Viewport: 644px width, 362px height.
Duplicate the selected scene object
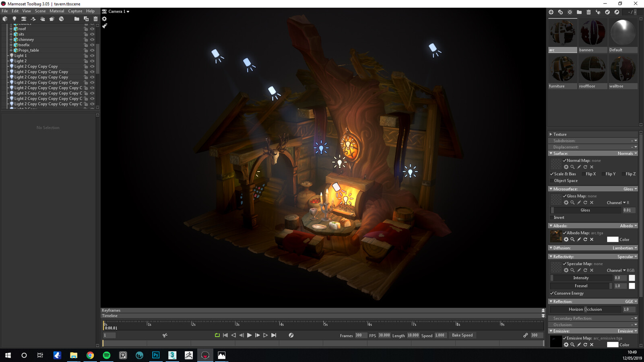pyautogui.click(x=86, y=19)
